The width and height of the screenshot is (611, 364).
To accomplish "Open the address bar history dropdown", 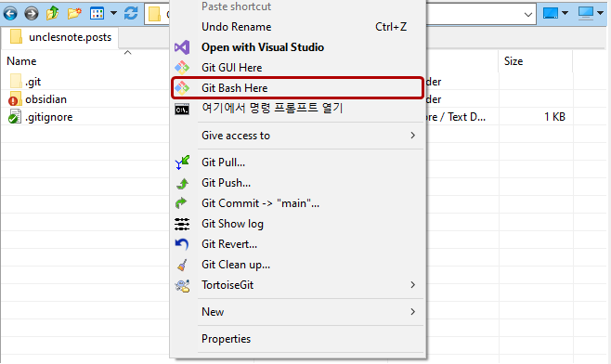I will (528, 15).
